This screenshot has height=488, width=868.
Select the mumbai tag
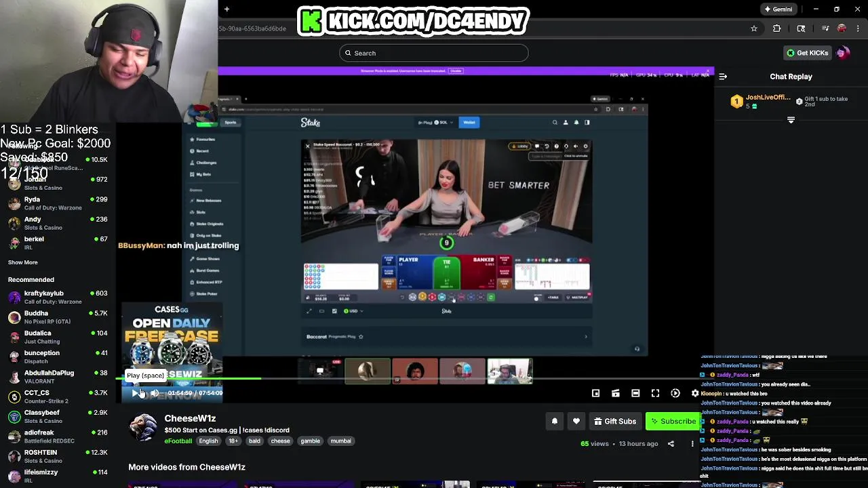pyautogui.click(x=341, y=441)
